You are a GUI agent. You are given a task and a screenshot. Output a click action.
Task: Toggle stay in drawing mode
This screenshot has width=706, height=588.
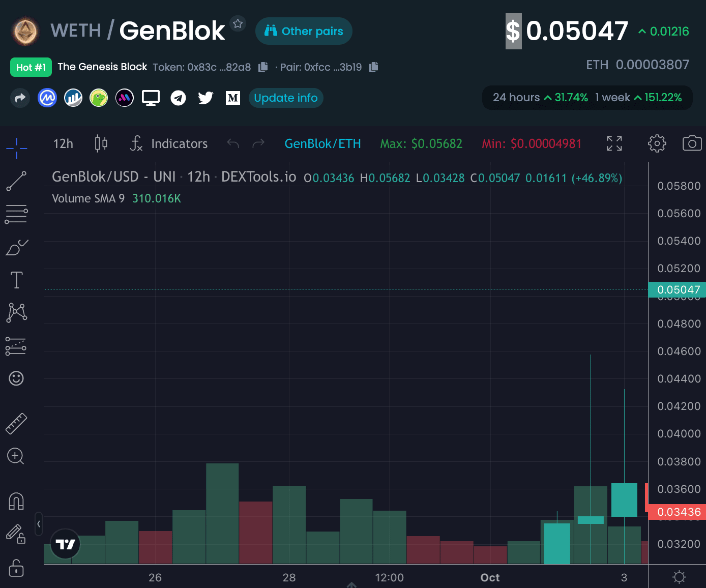(16, 534)
